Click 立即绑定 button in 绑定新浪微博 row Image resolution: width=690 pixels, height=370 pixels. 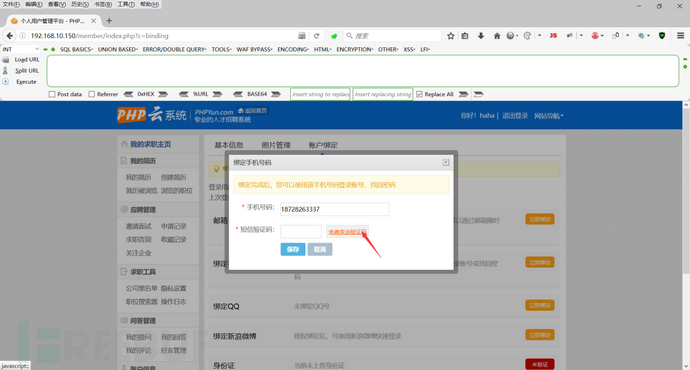540,335
